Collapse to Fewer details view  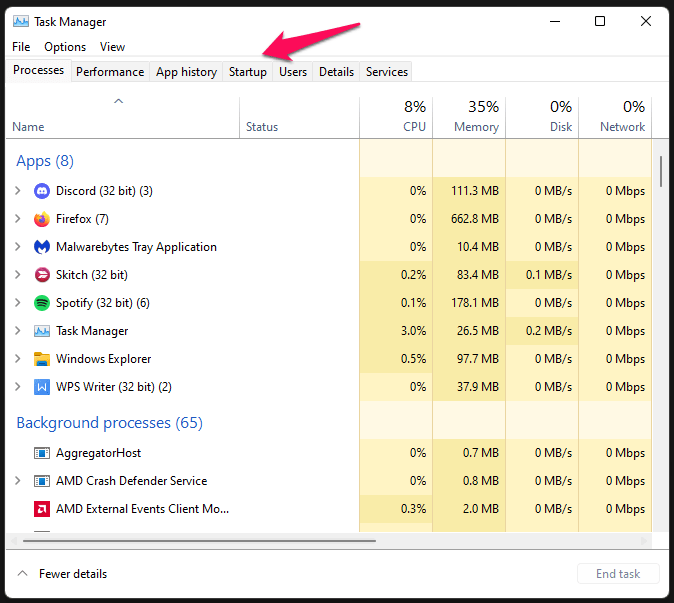(62, 574)
